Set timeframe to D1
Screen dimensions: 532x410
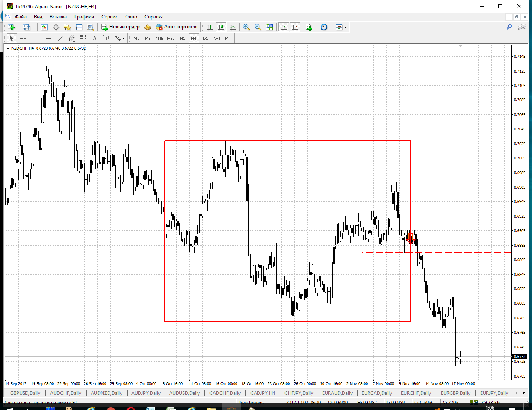[205, 38]
